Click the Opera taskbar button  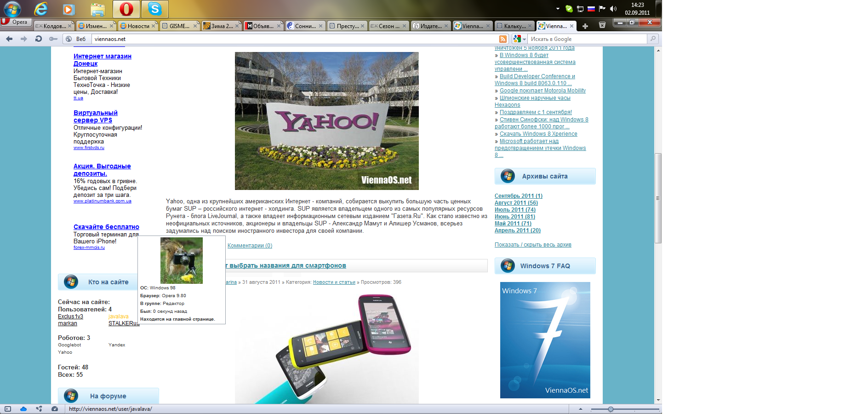126,9
